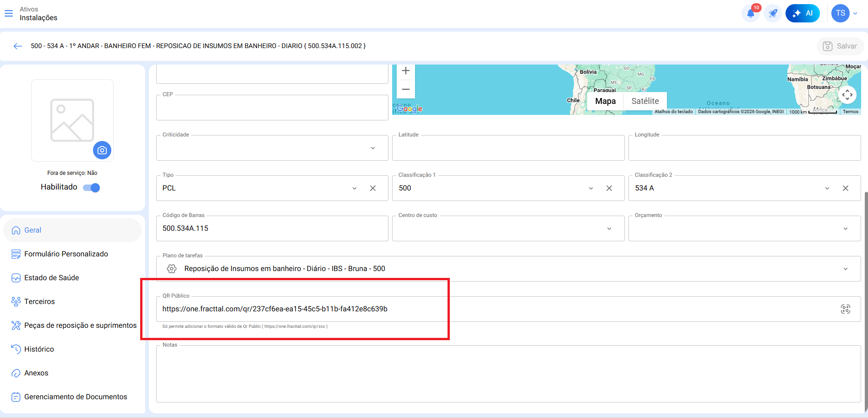Open the rocket quick-start icon
Image resolution: width=868 pixels, height=418 pixels.
773,13
